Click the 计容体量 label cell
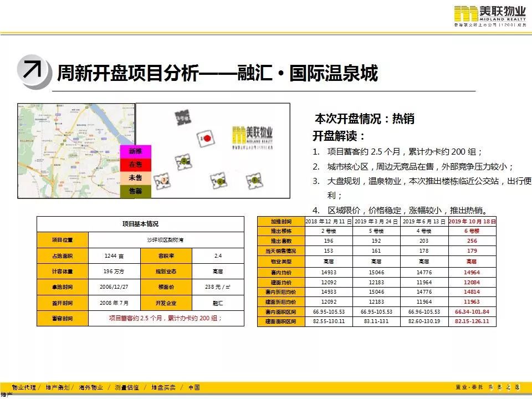532x399 pixels. coord(63,272)
